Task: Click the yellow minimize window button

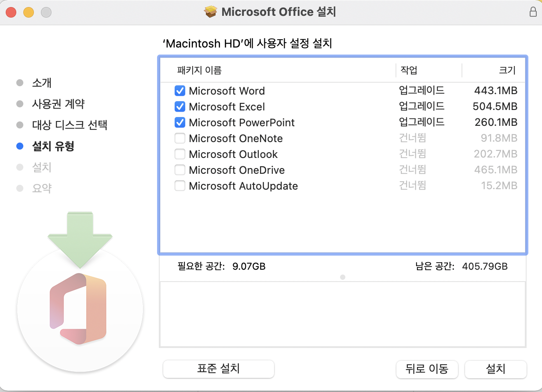Action: [29, 12]
